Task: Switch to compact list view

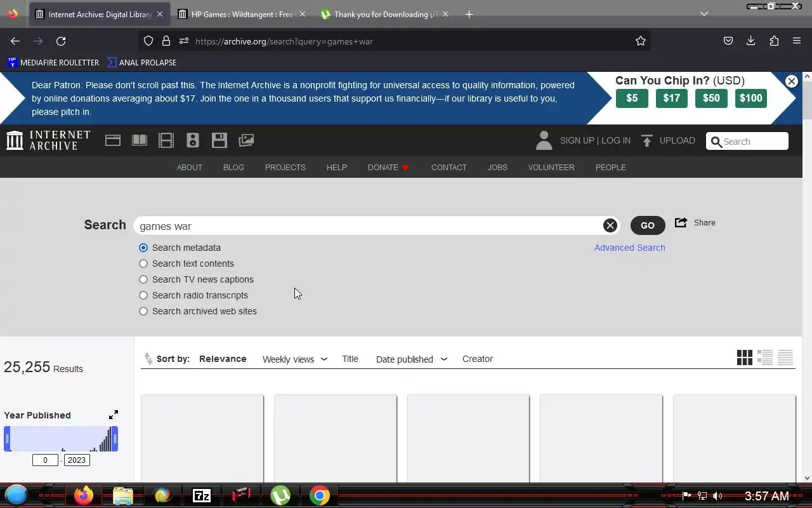Action: (x=785, y=358)
